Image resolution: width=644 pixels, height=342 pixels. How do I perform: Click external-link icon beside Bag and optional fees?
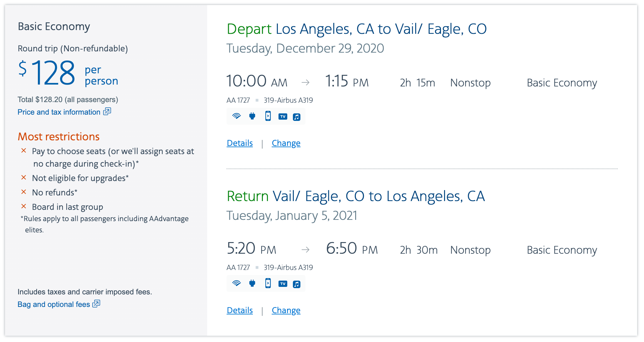click(96, 304)
